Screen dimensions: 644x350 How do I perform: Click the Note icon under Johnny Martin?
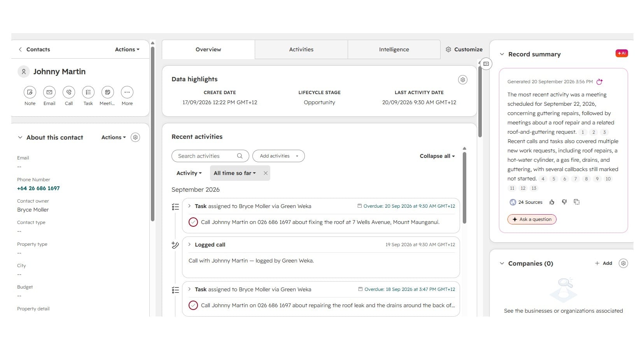(x=30, y=92)
